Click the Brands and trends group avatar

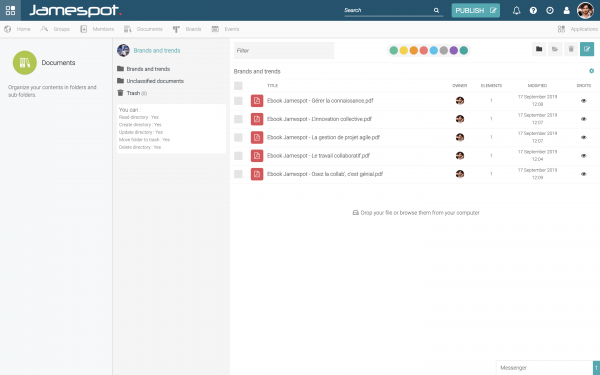tap(123, 51)
